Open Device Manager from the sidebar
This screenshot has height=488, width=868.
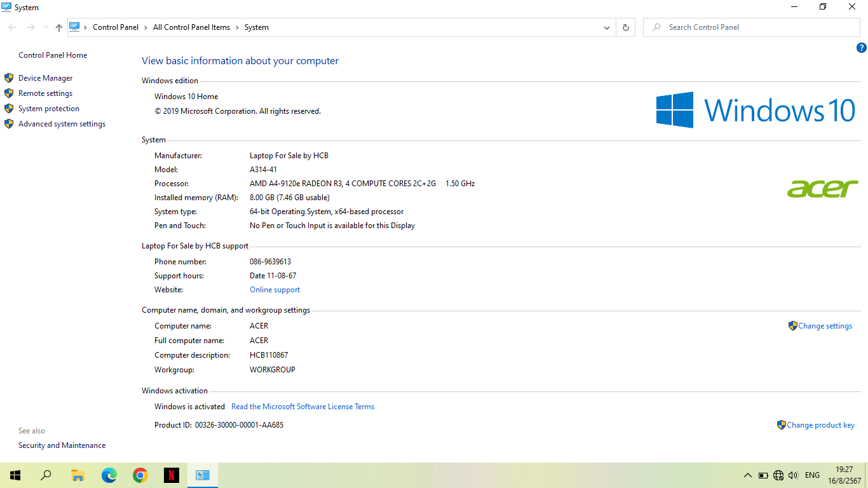(x=45, y=78)
